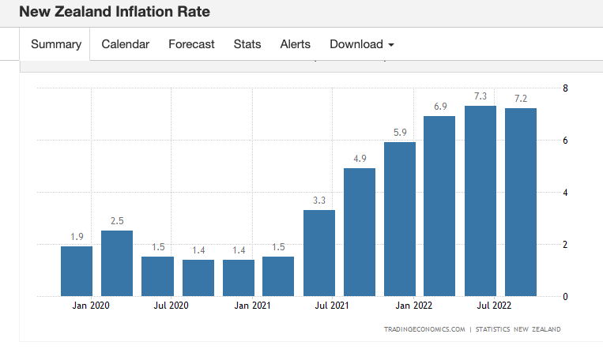Click the Jan 2021 bar showing 1.4

point(239,278)
